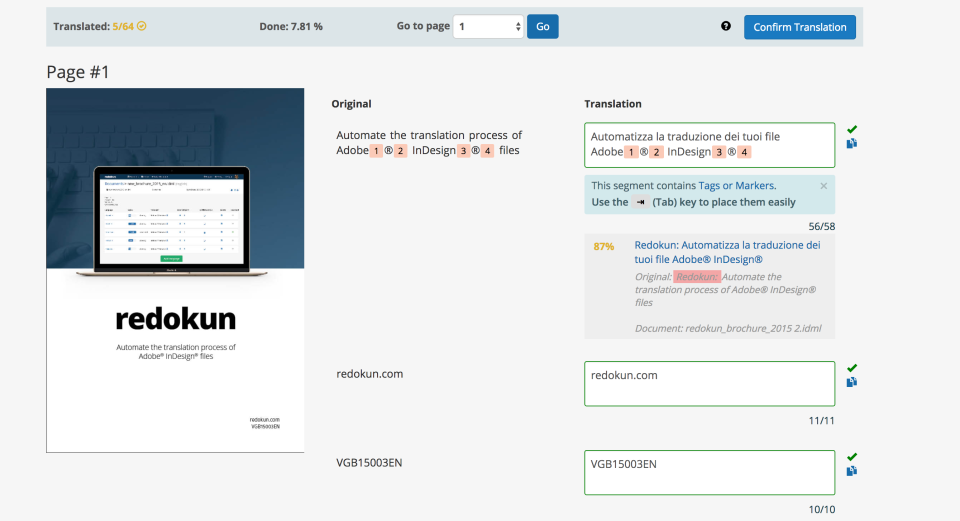Click the Original column header
960x521 pixels.
[x=351, y=103]
